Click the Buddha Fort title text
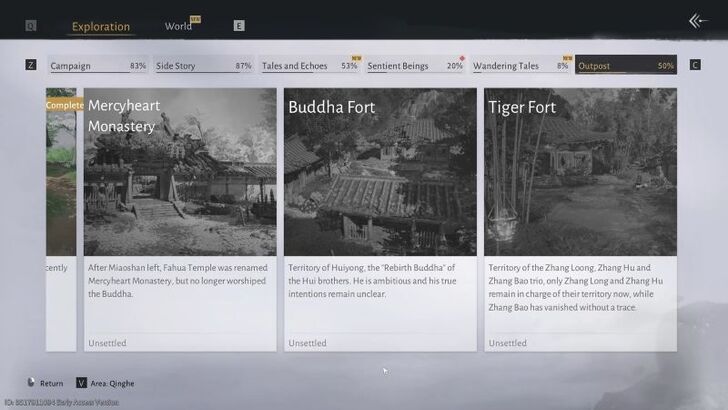The image size is (728, 410). tap(332, 107)
